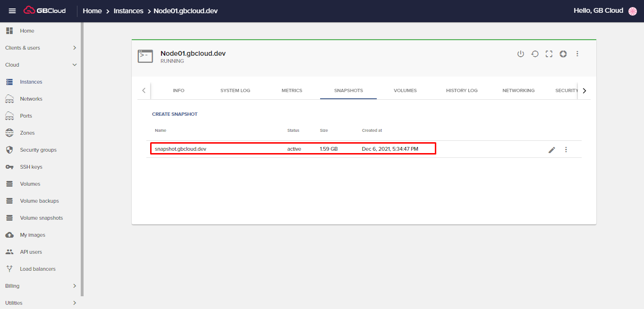This screenshot has height=309, width=644.
Task: Click CREATE SNAPSHOT
Action: (x=175, y=114)
